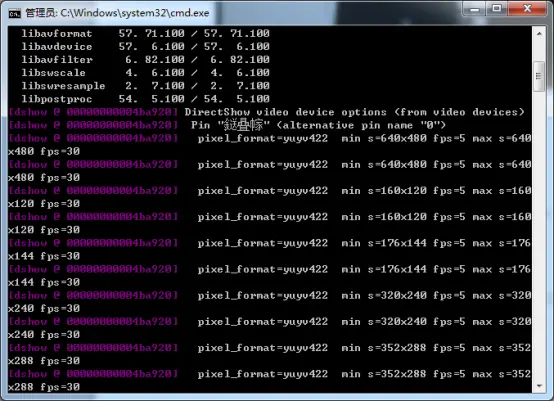Click the DirectShow video device options text
This screenshot has height=401, width=554.
(x=354, y=112)
